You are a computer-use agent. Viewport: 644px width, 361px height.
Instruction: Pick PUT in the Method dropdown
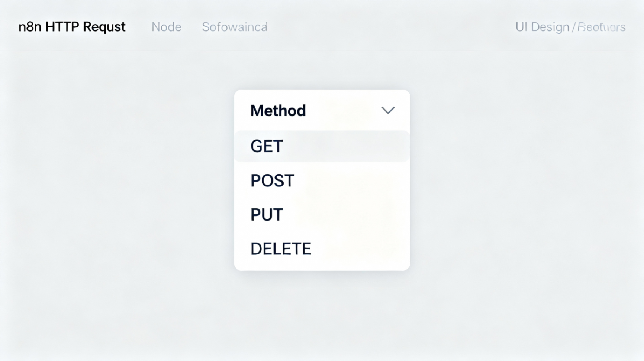[x=267, y=215]
